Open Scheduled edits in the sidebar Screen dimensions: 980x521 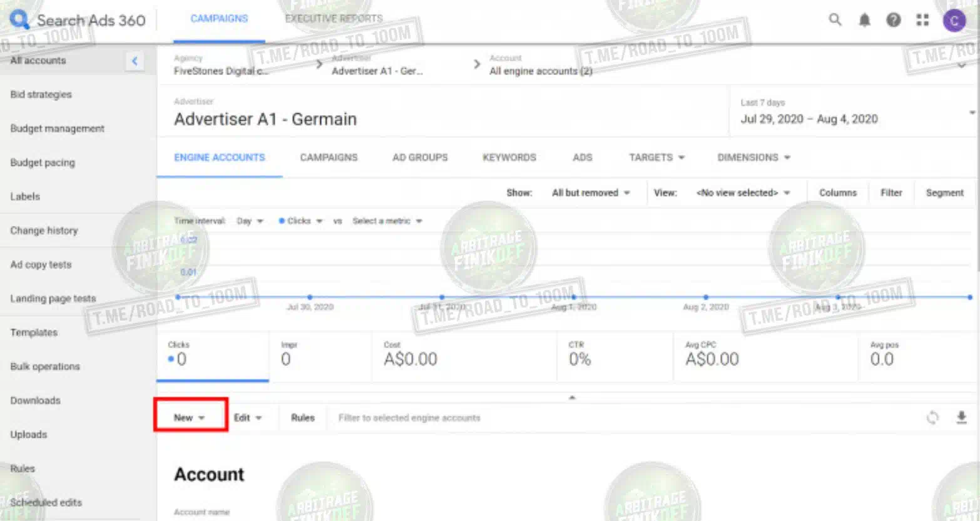46,502
